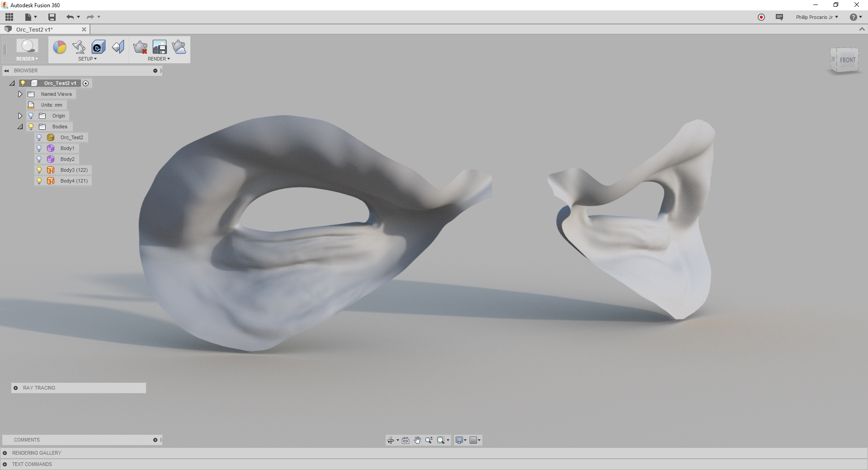The image size is (868, 470).
Task: Click the FRONT face of ViewCube
Action: pyautogui.click(x=847, y=60)
